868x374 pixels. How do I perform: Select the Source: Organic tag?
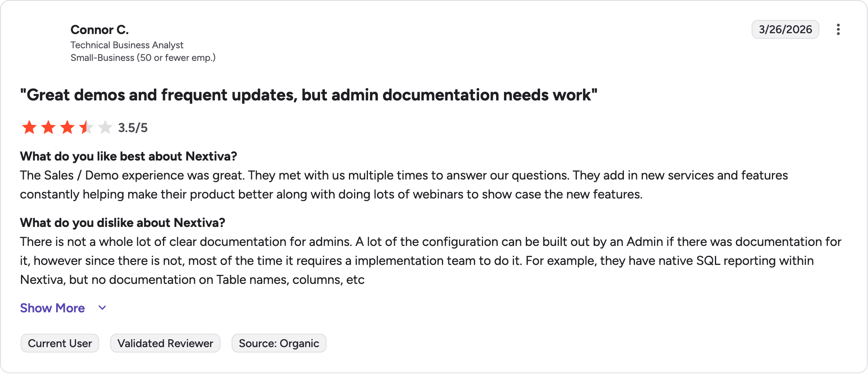tap(279, 343)
